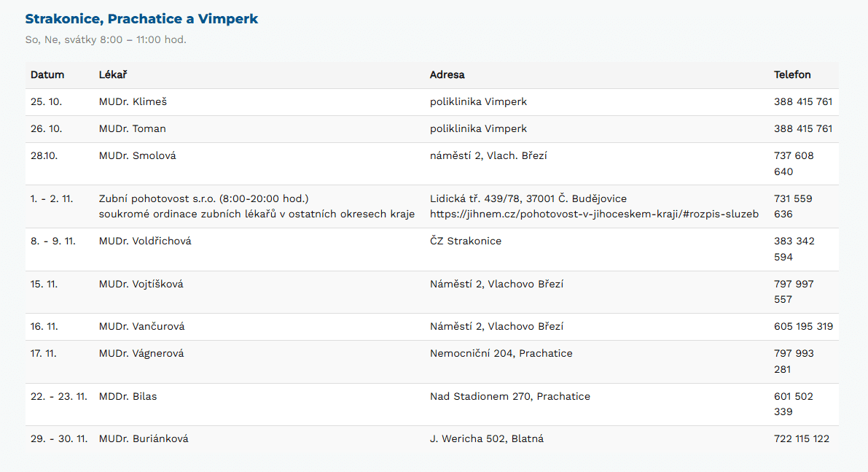Click the Lidická tř. 439/78 address line

(x=528, y=198)
